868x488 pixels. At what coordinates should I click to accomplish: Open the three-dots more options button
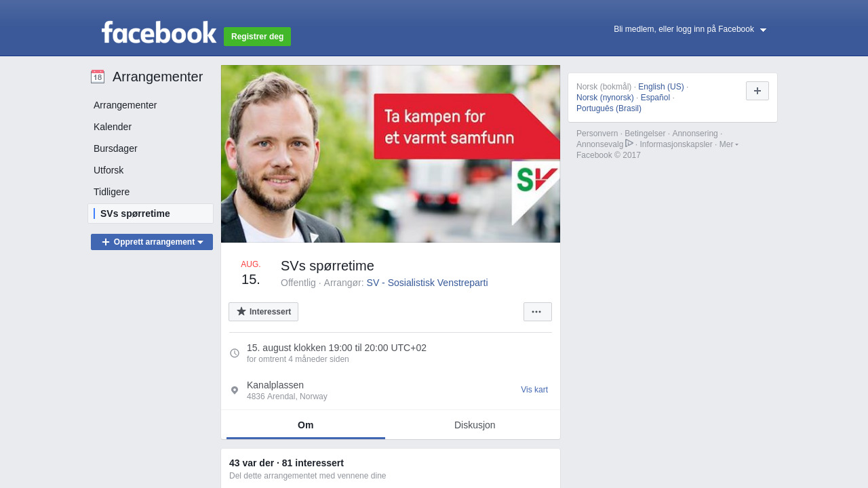tap(537, 312)
